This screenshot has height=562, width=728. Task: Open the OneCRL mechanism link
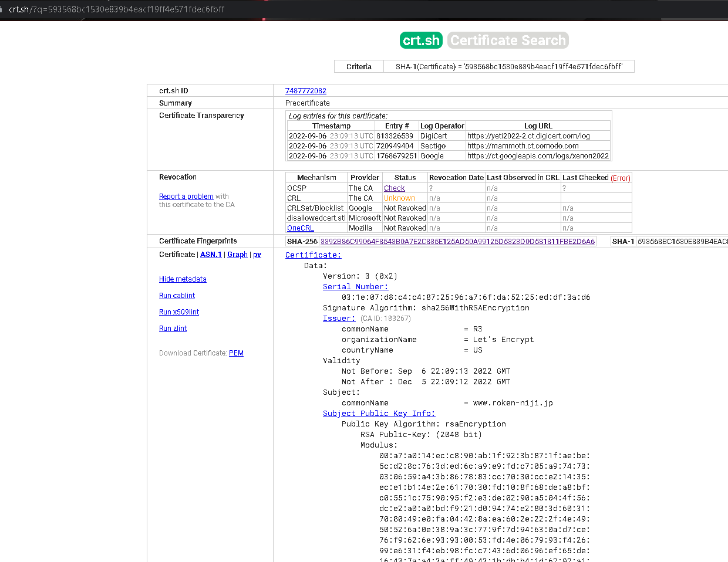click(x=301, y=228)
